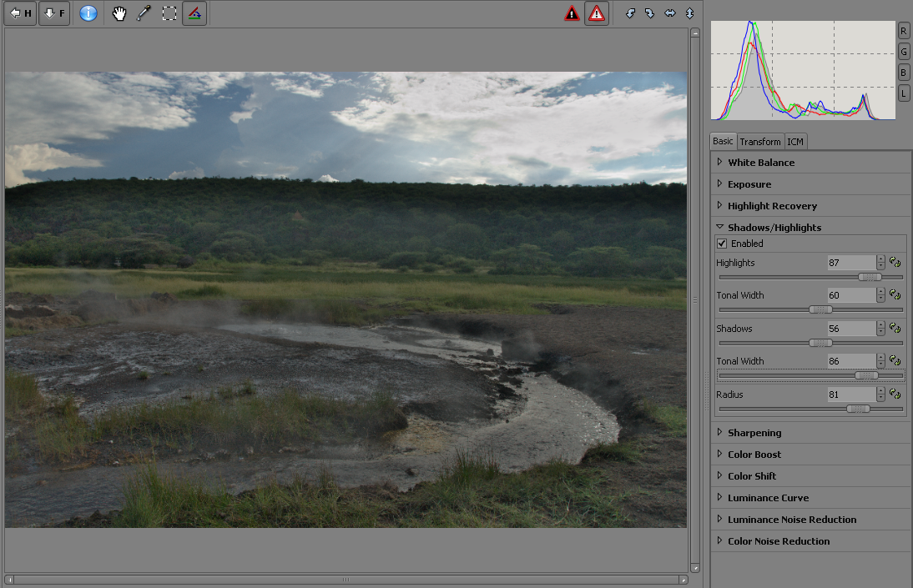Open the ICM tab
This screenshot has height=588, width=913.
[795, 142]
